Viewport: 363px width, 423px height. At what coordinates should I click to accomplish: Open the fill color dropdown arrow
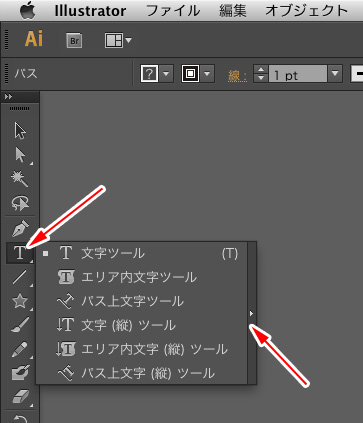coord(166,73)
